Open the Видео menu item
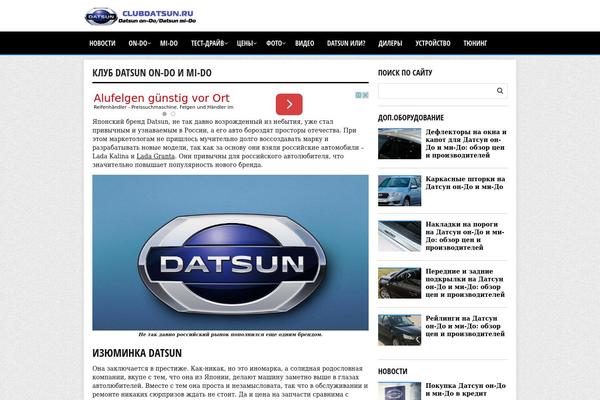This screenshot has width=600, height=400. click(x=305, y=43)
